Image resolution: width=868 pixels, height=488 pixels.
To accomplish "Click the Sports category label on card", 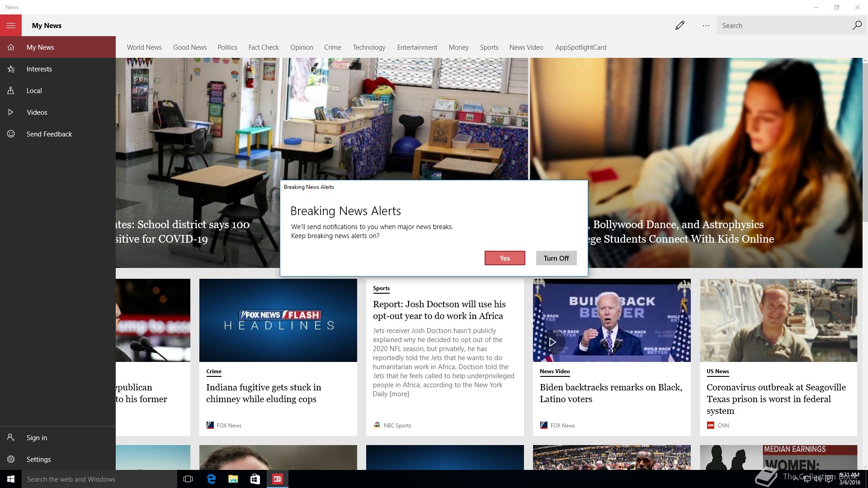I will [381, 288].
